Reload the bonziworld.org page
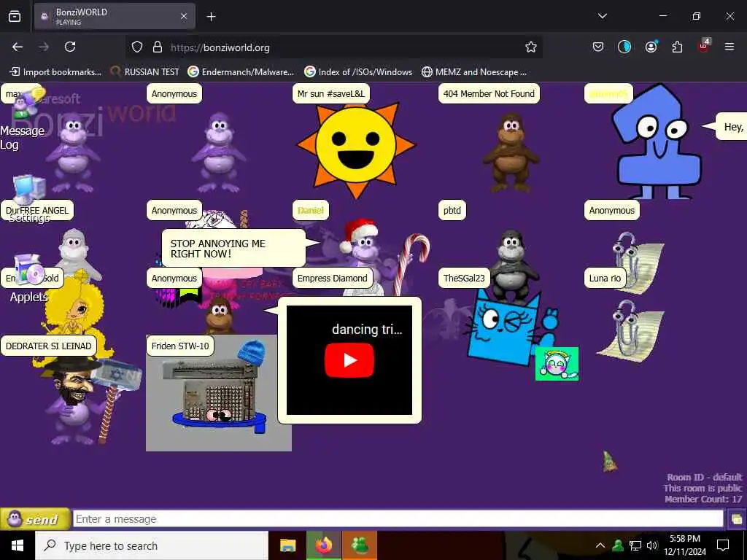This screenshot has height=560, width=747. (70, 47)
